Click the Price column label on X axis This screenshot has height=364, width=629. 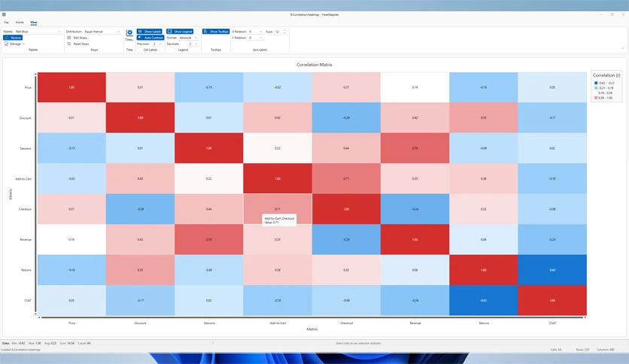click(71, 323)
